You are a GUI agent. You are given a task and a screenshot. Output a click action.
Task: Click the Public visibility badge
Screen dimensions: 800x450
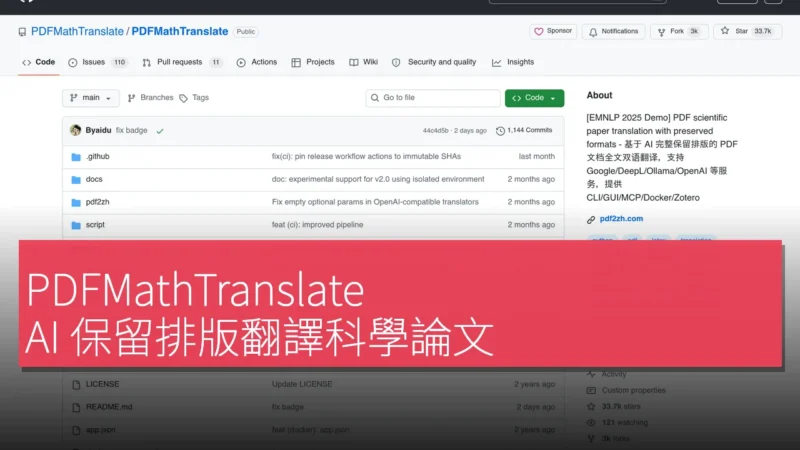(245, 32)
